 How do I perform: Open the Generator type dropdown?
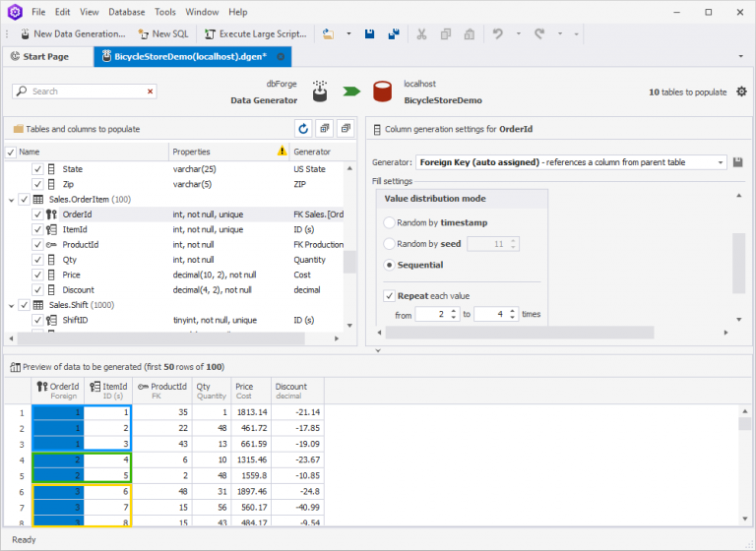click(721, 162)
